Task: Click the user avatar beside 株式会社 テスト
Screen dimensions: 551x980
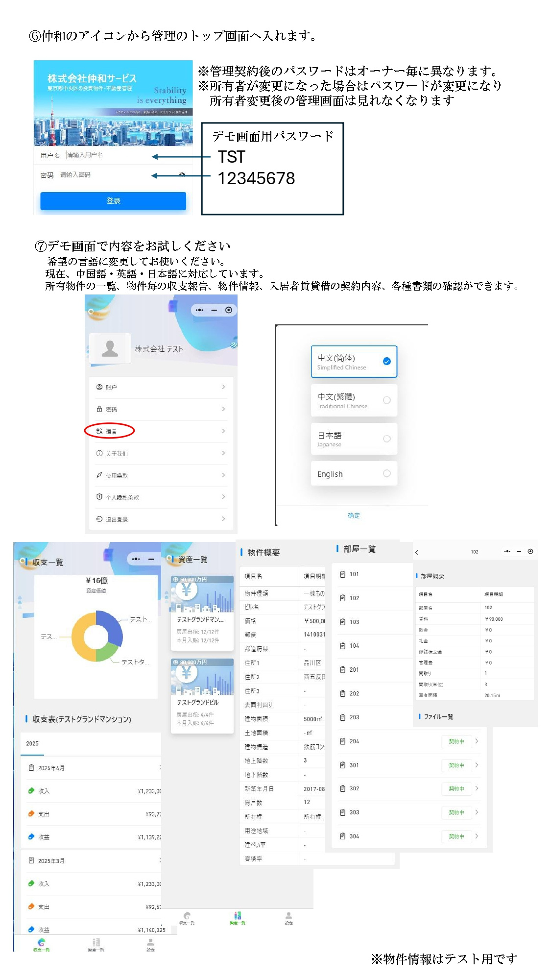Action: (x=110, y=348)
